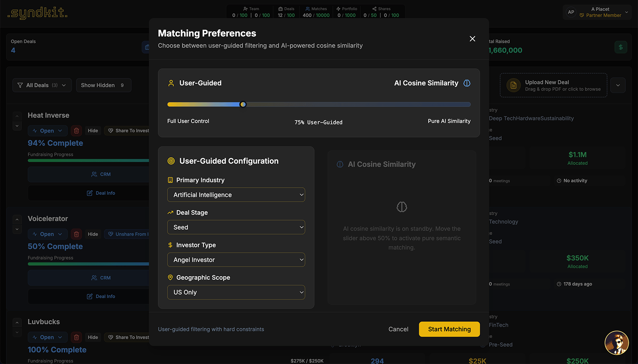This screenshot has width=638, height=364.
Task: Move Luvbucks up with the arrow
Action: click(17, 323)
